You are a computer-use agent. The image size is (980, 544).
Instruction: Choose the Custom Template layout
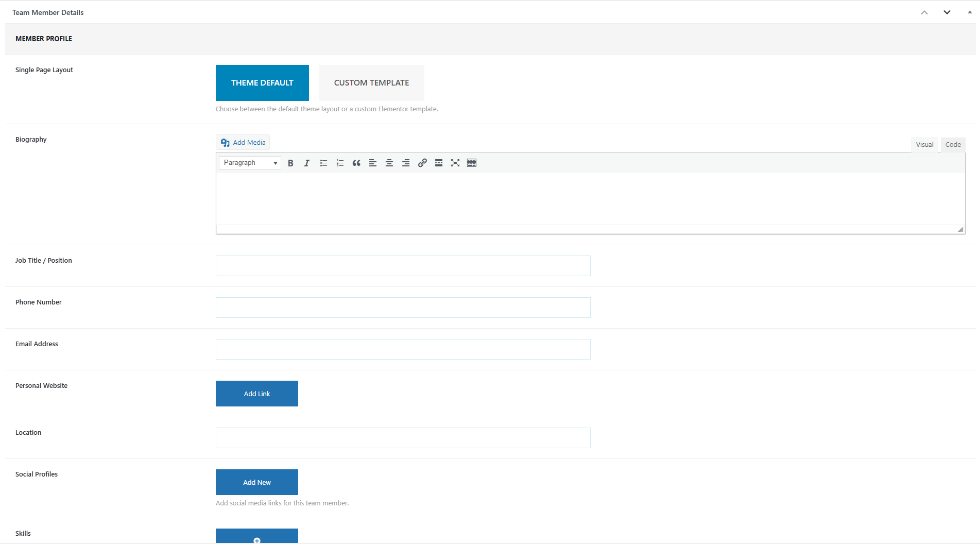click(371, 83)
